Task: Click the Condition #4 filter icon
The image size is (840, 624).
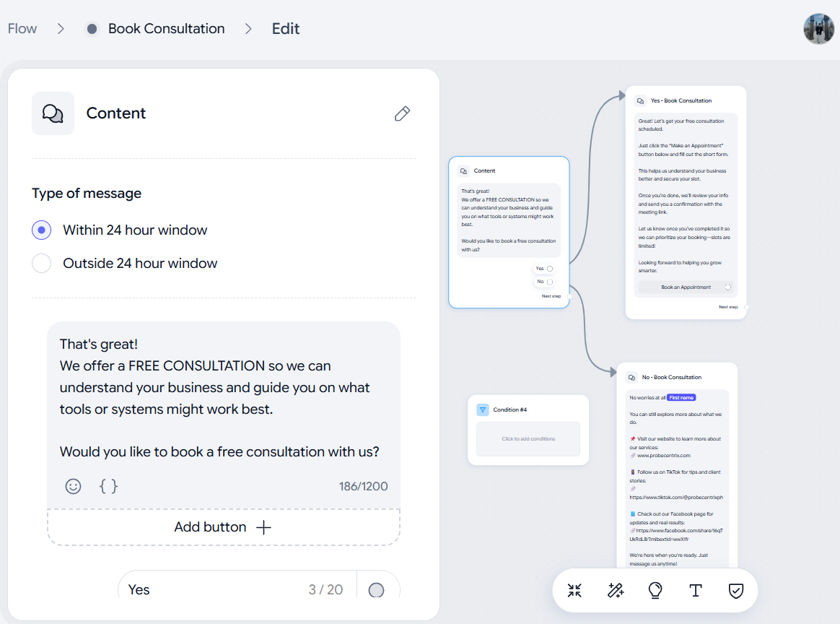Action: [x=483, y=409]
